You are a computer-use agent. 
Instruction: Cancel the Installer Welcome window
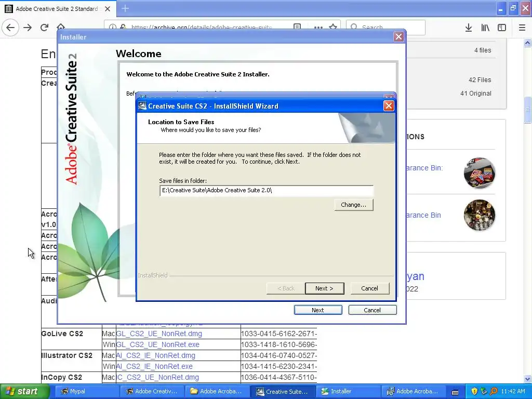(x=372, y=310)
